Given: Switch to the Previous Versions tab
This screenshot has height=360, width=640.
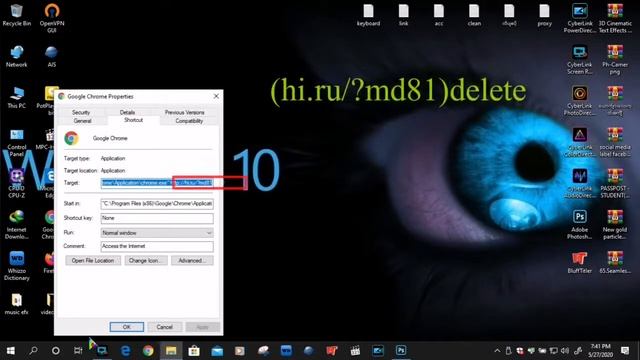Looking at the screenshot, I should point(184,112).
